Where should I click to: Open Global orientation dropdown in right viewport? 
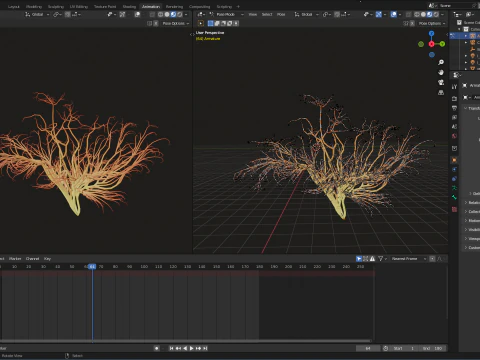pos(306,14)
